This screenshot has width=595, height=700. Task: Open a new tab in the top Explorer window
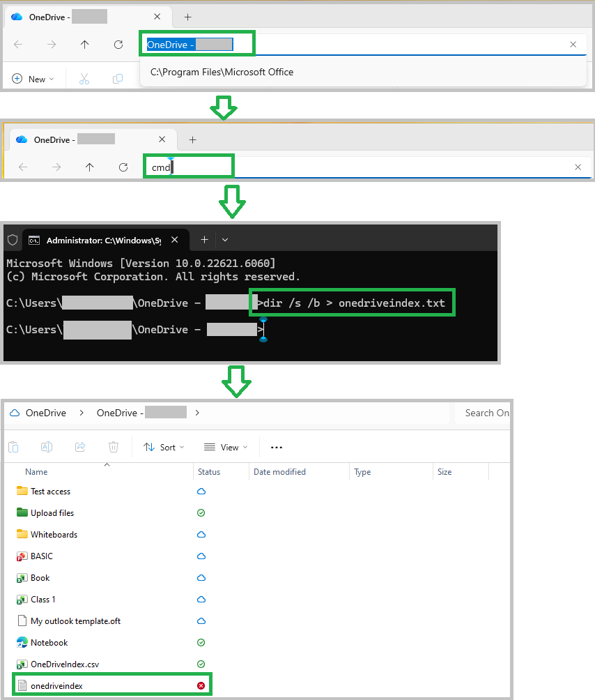(188, 17)
